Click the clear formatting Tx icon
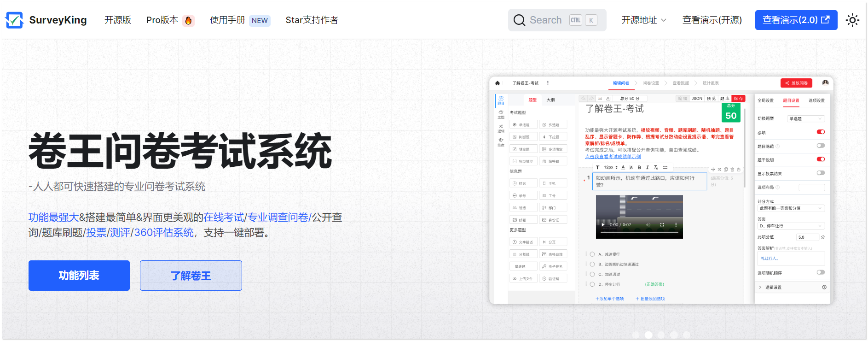 [x=656, y=168]
